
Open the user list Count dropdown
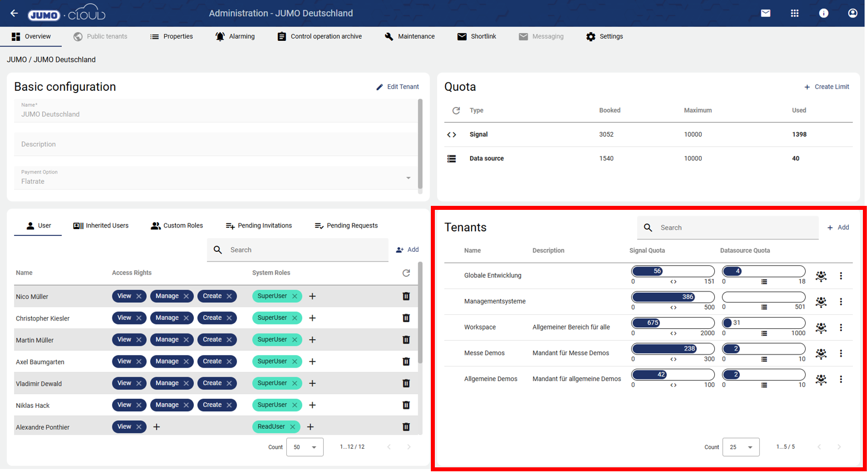click(x=305, y=447)
